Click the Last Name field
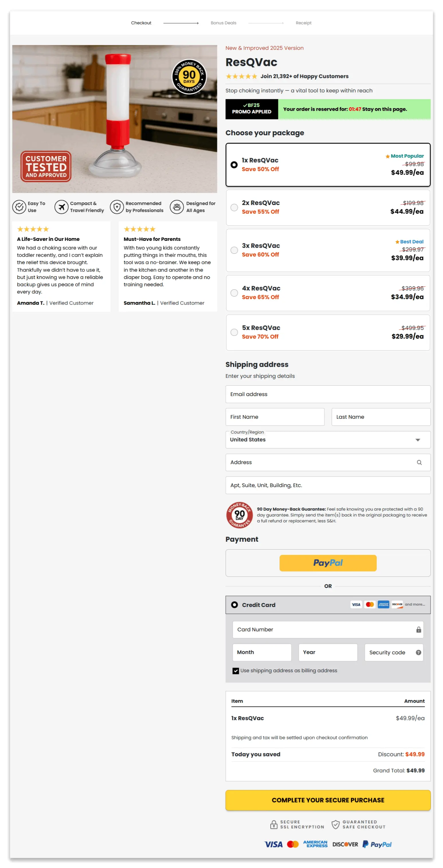Viewport: 443px width, 868px height. [381, 417]
